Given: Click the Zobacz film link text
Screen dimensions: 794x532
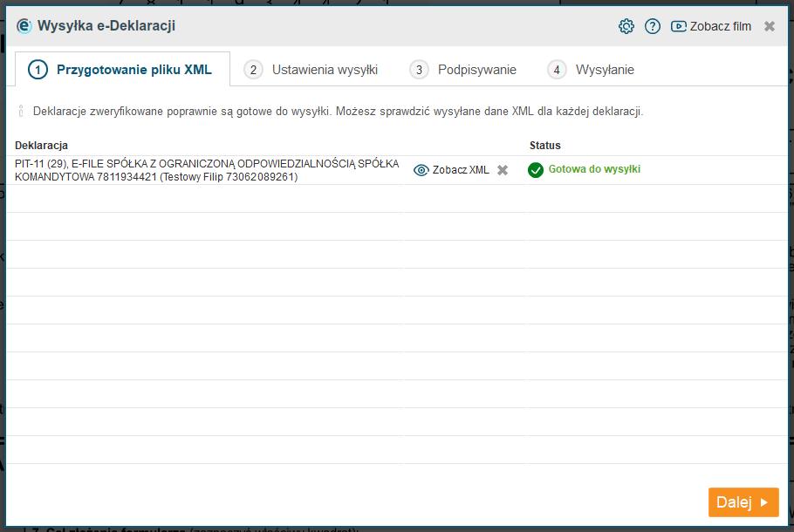Looking at the screenshot, I should (x=720, y=26).
